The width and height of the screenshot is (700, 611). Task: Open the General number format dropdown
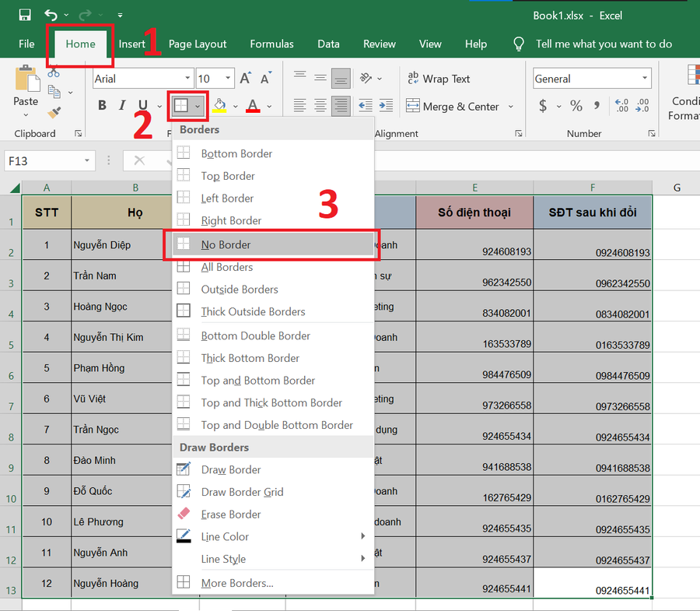tap(645, 78)
